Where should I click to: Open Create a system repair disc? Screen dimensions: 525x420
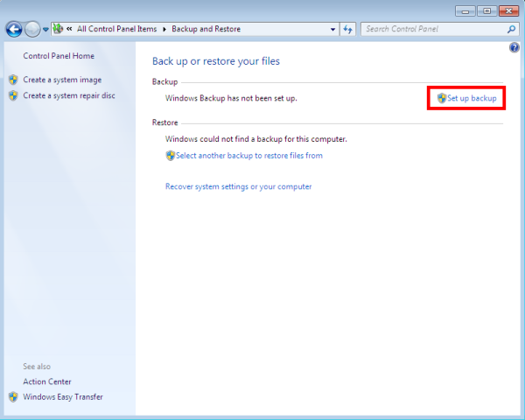coord(69,95)
